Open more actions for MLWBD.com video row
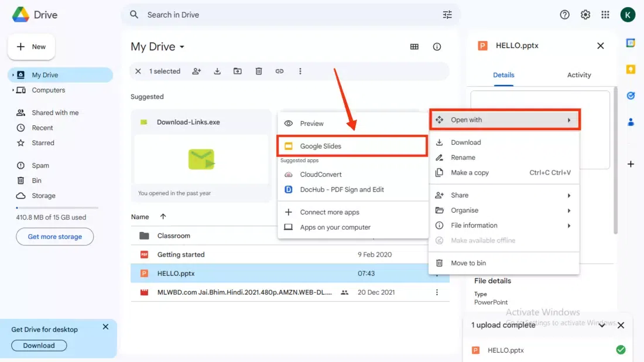644x362 pixels. [437, 292]
